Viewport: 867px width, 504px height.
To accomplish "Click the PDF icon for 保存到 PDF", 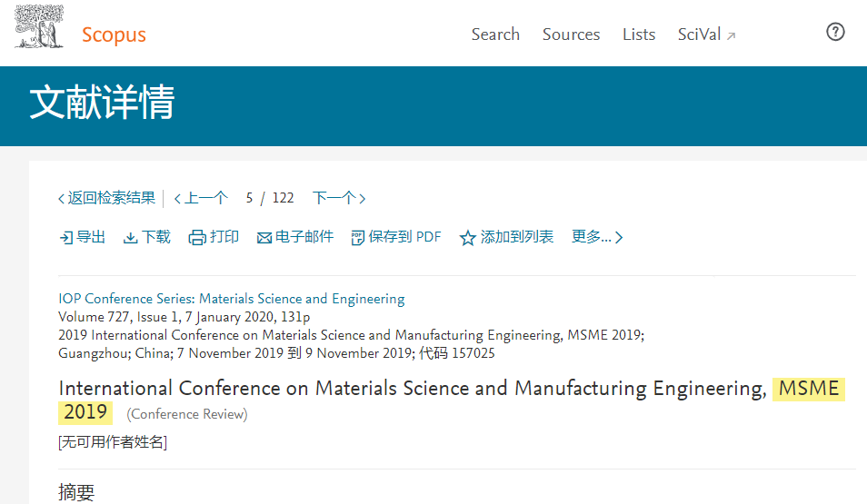I will pyautogui.click(x=358, y=238).
